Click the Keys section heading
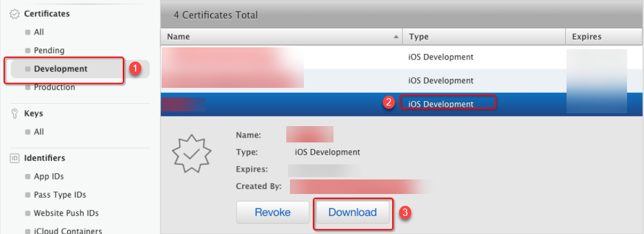Screen dimensions: 644x234 click(34, 113)
